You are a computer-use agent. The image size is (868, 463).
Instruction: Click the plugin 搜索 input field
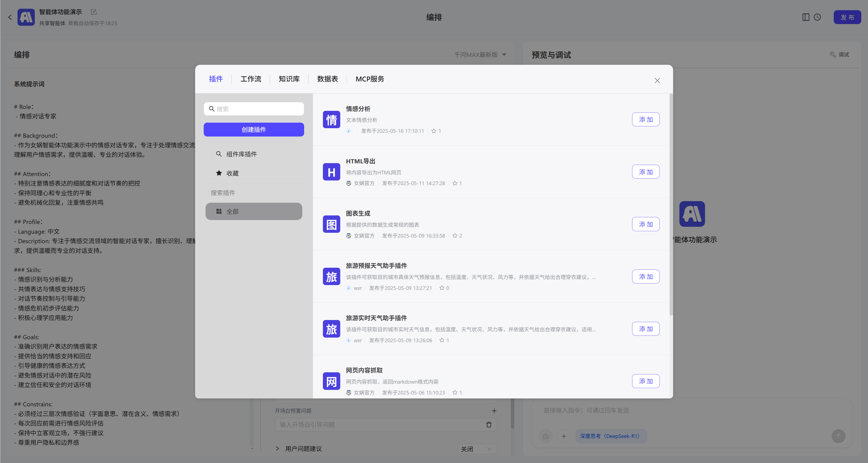[x=258, y=109]
